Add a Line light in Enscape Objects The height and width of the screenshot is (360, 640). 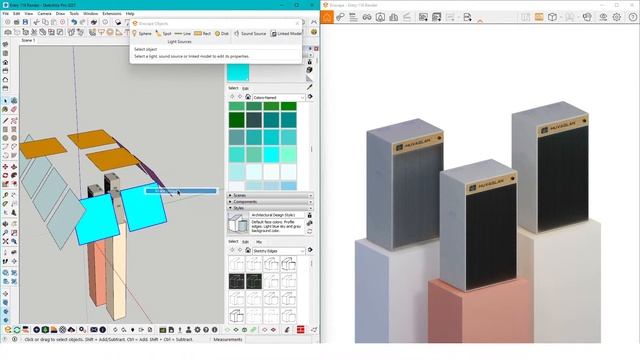(182, 33)
